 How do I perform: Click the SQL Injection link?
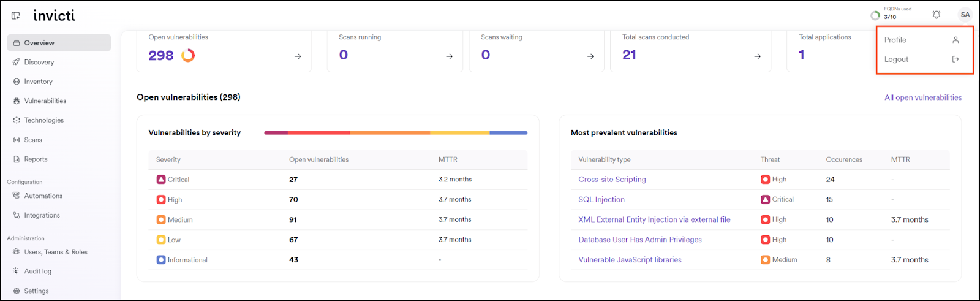click(x=601, y=200)
